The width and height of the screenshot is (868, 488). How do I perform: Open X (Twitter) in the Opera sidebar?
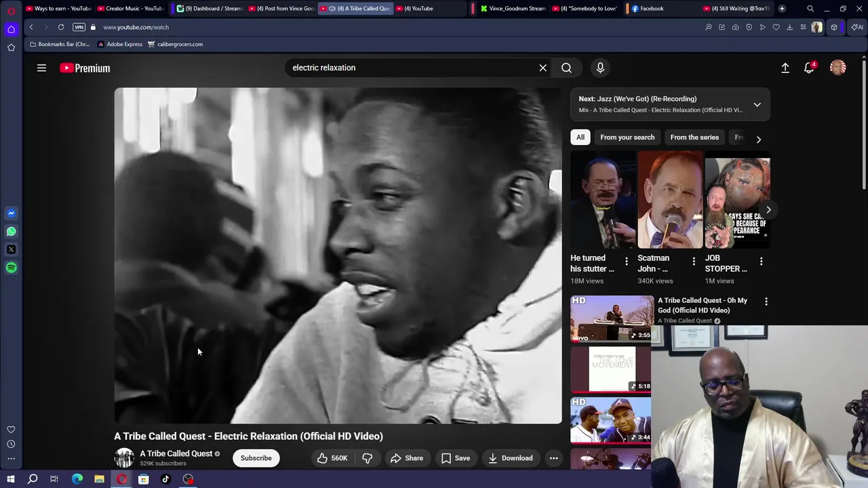tap(11, 249)
